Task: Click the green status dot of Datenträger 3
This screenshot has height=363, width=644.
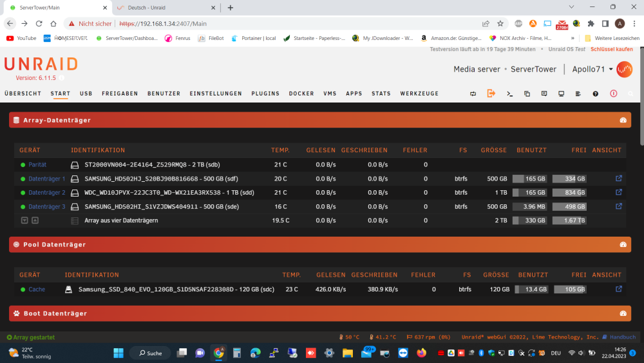Action: pos(23,207)
